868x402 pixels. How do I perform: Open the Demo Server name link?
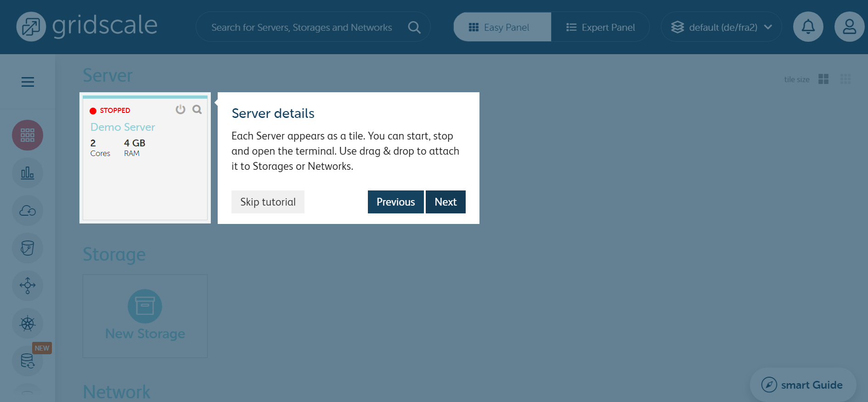(123, 127)
